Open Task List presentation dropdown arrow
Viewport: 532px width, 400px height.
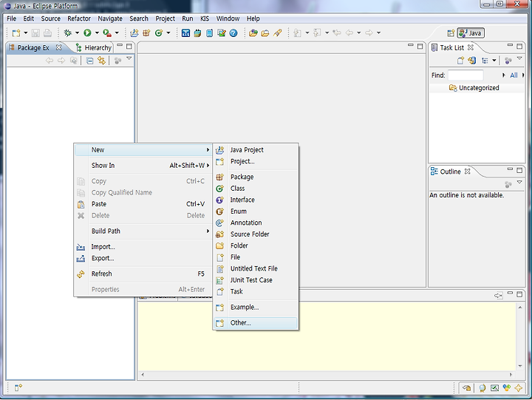[494, 61]
